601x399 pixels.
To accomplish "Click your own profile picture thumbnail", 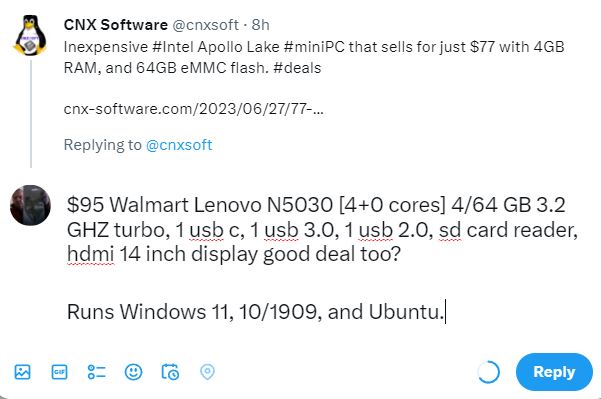I will (x=30, y=205).
